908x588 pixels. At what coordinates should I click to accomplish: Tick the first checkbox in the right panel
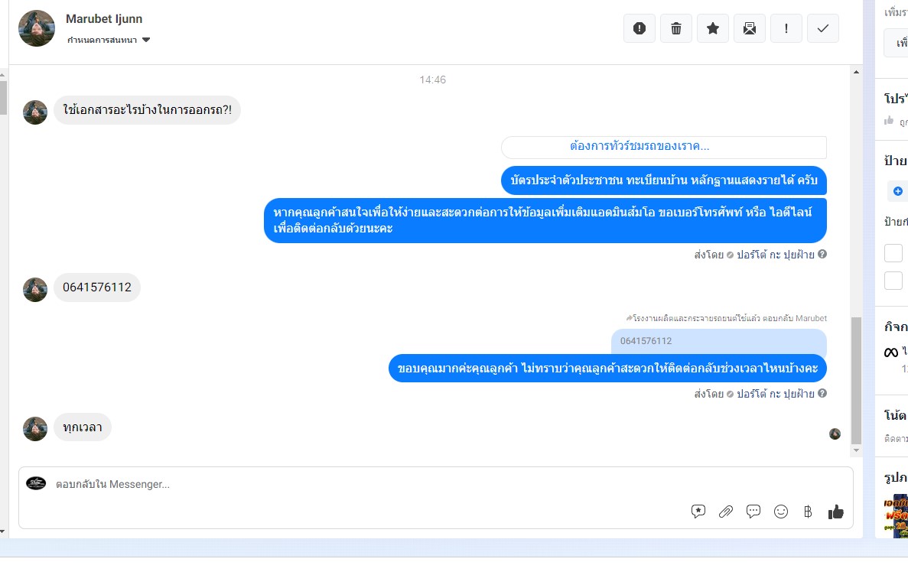point(893,253)
